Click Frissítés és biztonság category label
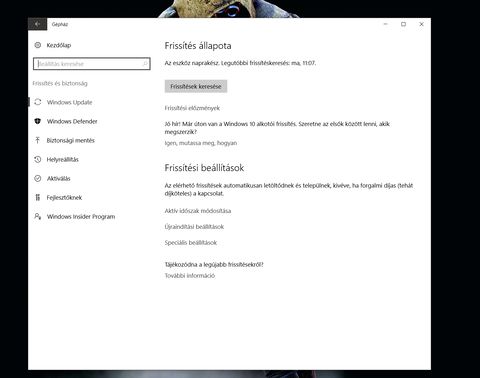This screenshot has width=480, height=378. [x=60, y=83]
